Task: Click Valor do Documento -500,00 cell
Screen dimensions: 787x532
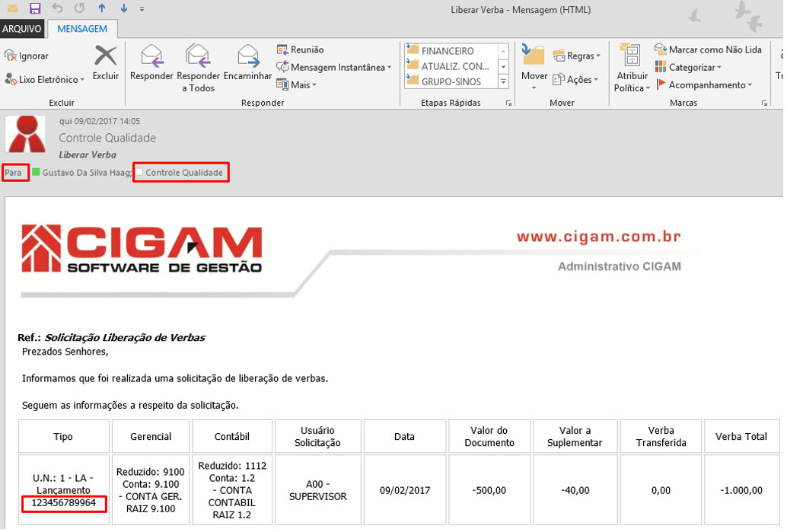Action: click(x=489, y=490)
